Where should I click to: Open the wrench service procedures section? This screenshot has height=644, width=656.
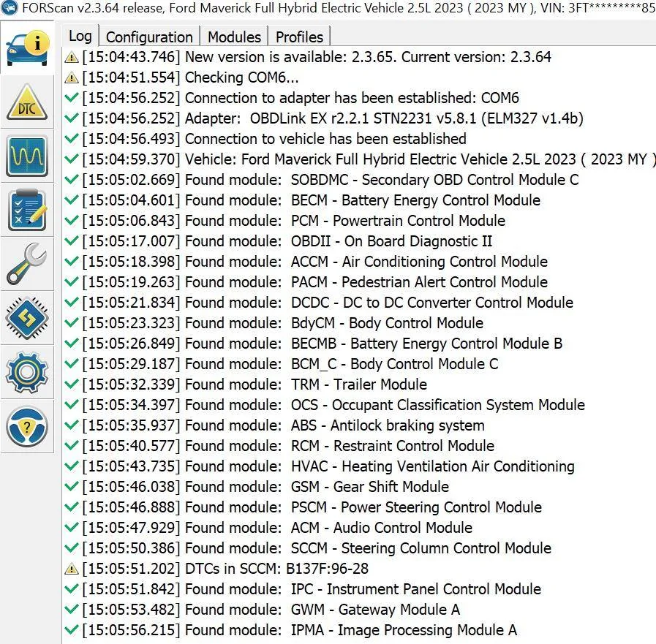(x=27, y=264)
